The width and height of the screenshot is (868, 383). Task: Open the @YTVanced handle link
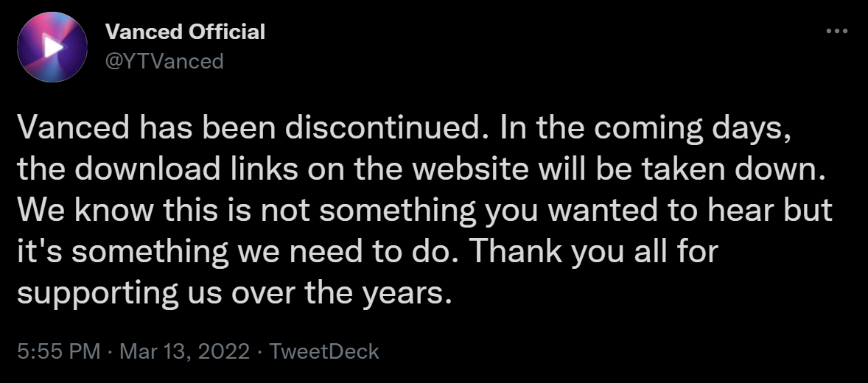tap(164, 61)
